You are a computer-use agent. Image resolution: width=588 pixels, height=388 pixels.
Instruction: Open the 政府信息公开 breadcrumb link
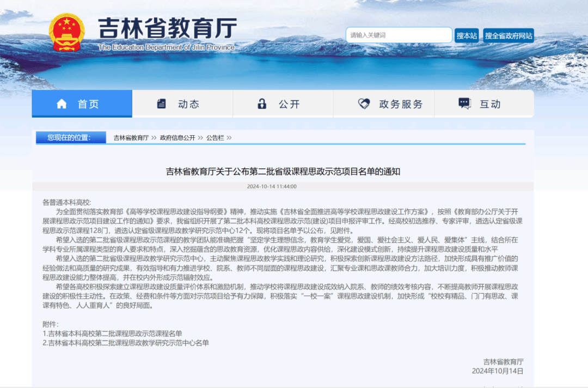177,138
